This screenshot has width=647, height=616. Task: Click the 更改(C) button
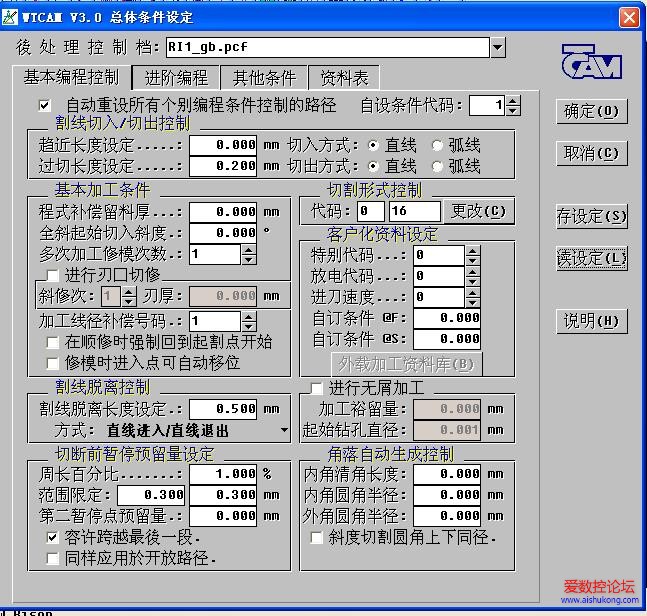tap(478, 211)
